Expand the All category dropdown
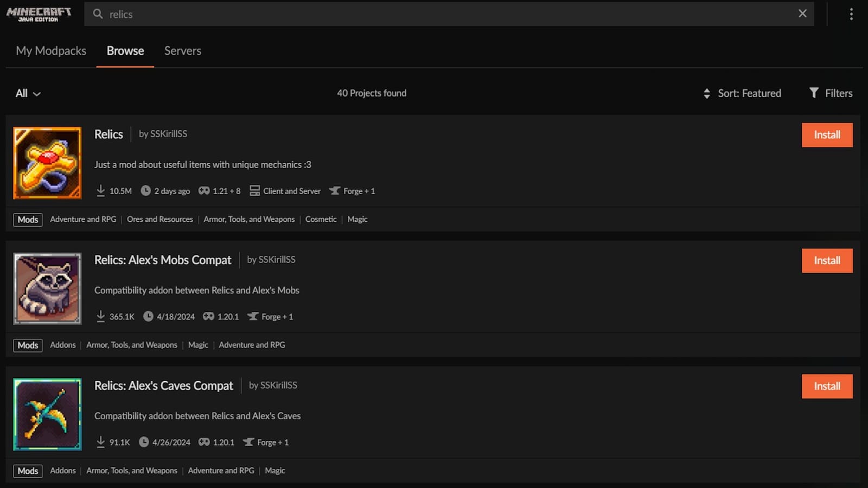 (28, 93)
